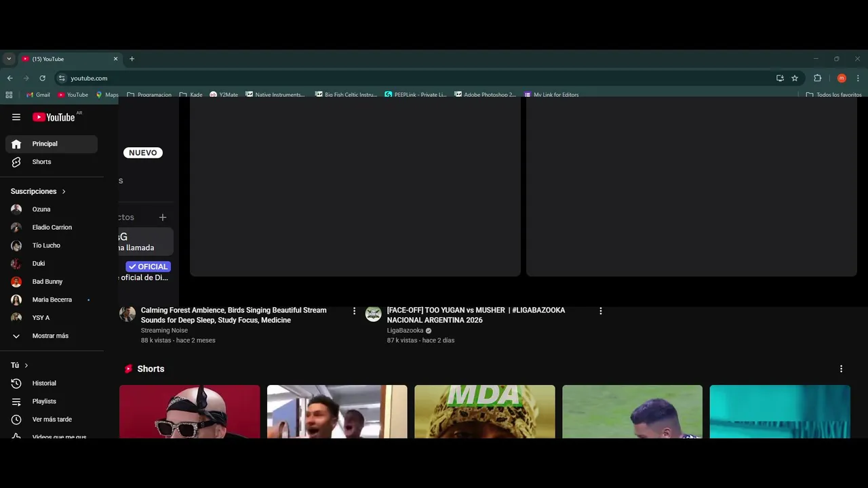Expand the Suscripciones section
868x488 pixels.
(39, 191)
